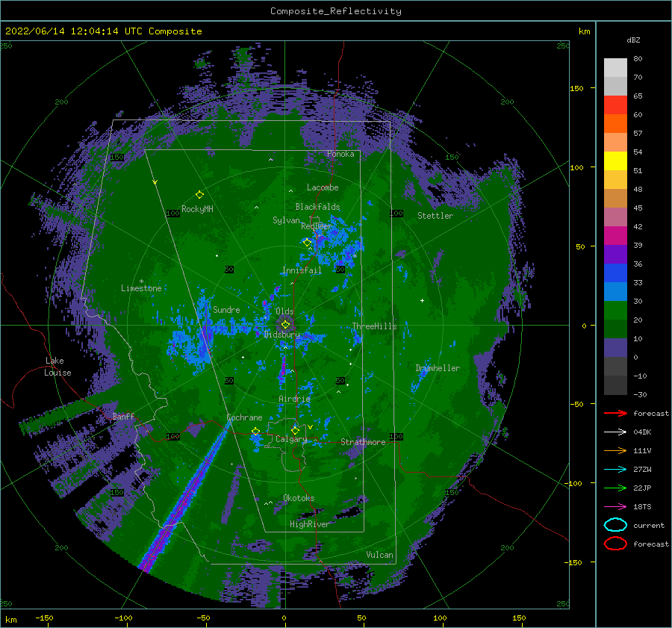Click the Sundre label
The width and height of the screenshot is (672, 628).
[x=226, y=309]
